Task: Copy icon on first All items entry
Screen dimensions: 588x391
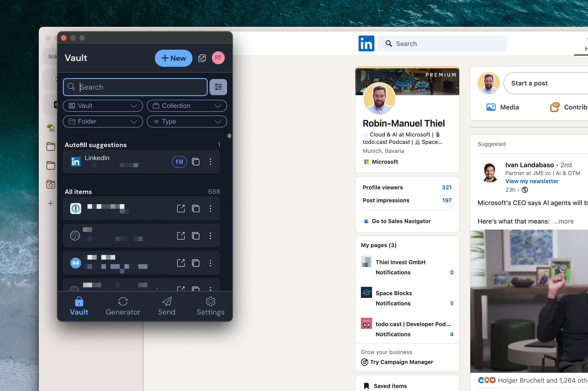Action: pos(196,209)
